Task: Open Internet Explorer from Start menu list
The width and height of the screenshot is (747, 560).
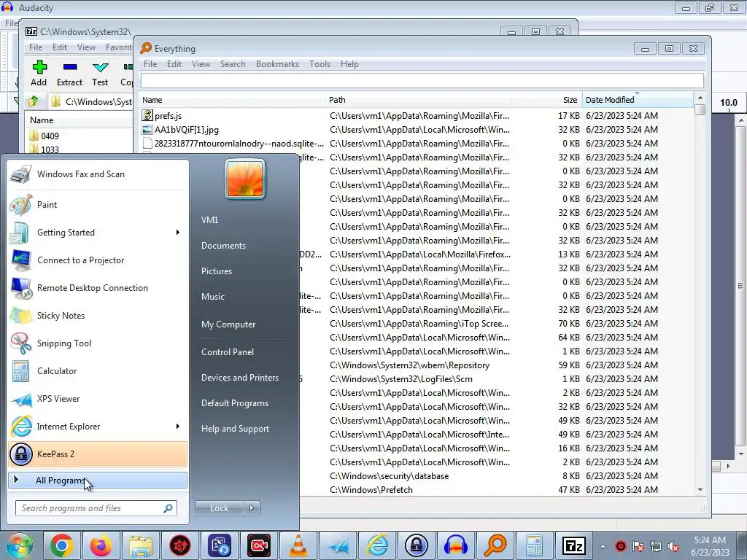Action: pos(98,426)
